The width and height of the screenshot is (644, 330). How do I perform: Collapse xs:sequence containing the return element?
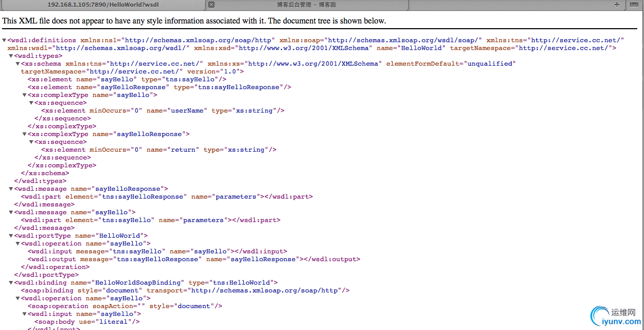pyautogui.click(x=31, y=142)
